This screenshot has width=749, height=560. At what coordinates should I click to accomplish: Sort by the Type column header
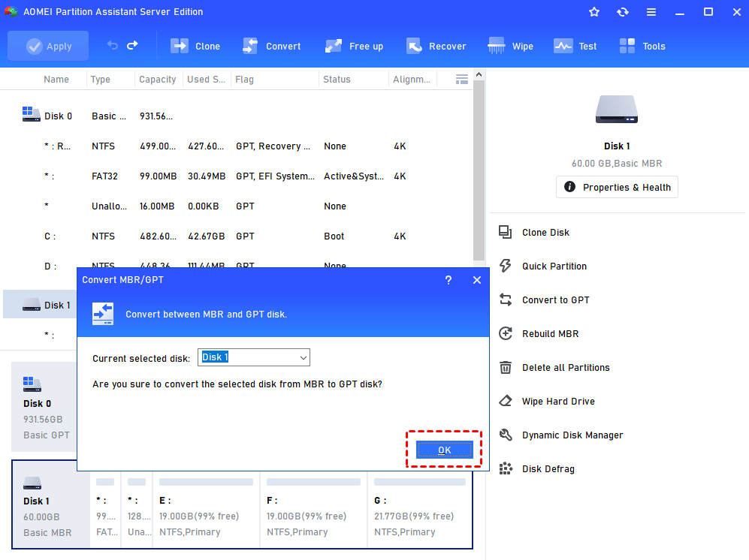click(101, 80)
